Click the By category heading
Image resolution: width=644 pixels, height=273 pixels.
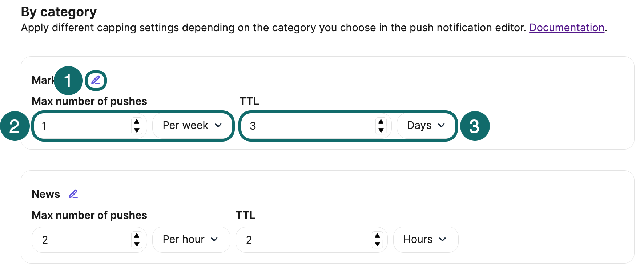tap(59, 11)
